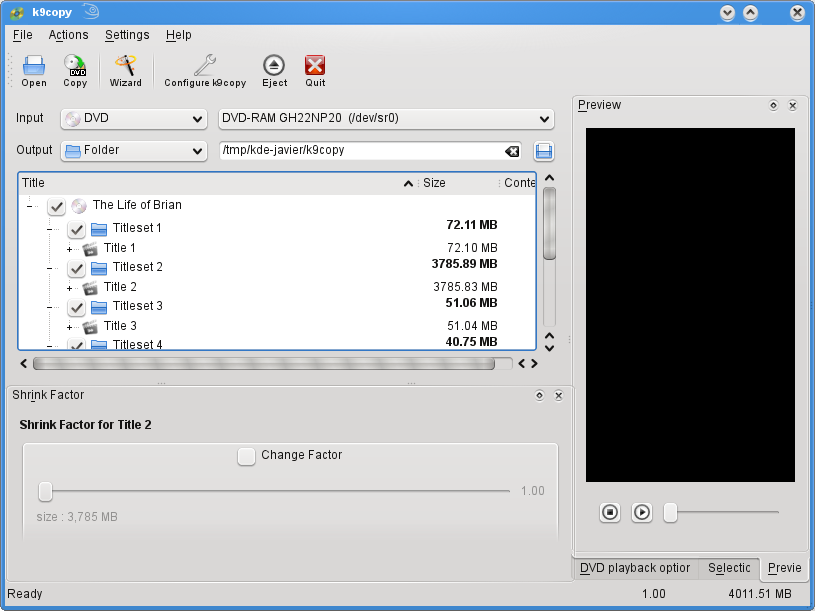
Task: Sort by the Size column header
Action: pyautogui.click(x=458, y=183)
